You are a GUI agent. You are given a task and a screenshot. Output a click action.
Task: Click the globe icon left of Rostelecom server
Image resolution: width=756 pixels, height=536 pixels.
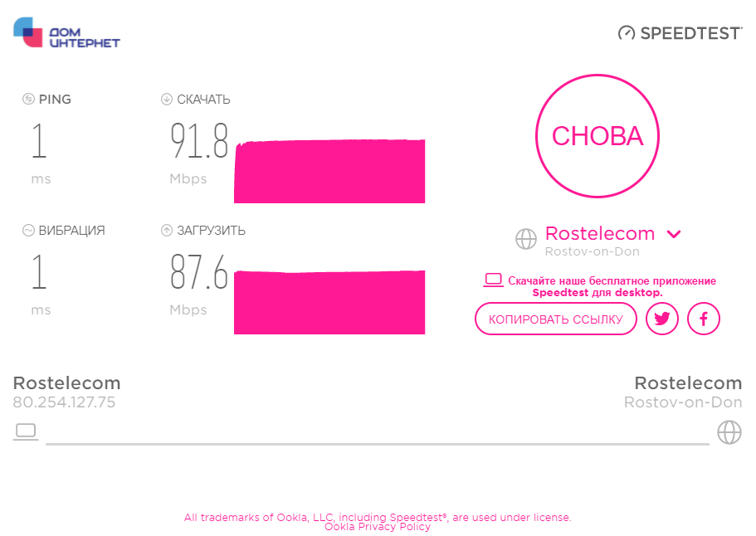tap(526, 239)
